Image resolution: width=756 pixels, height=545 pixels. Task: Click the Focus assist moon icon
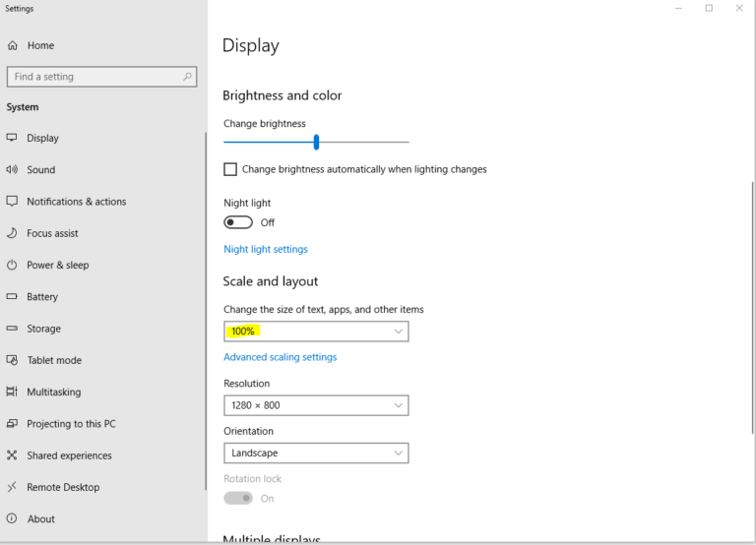coord(12,233)
